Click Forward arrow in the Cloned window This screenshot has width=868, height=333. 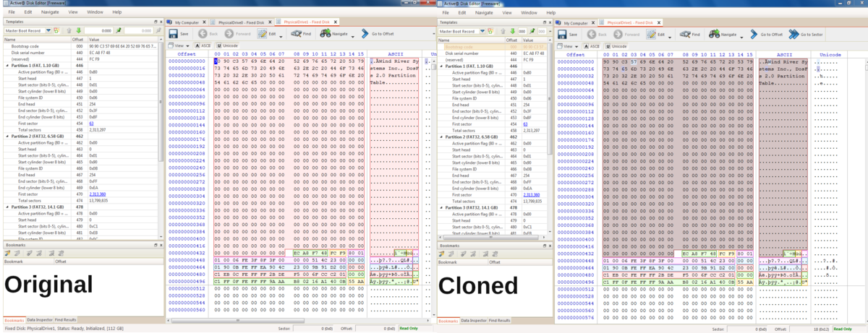618,34
